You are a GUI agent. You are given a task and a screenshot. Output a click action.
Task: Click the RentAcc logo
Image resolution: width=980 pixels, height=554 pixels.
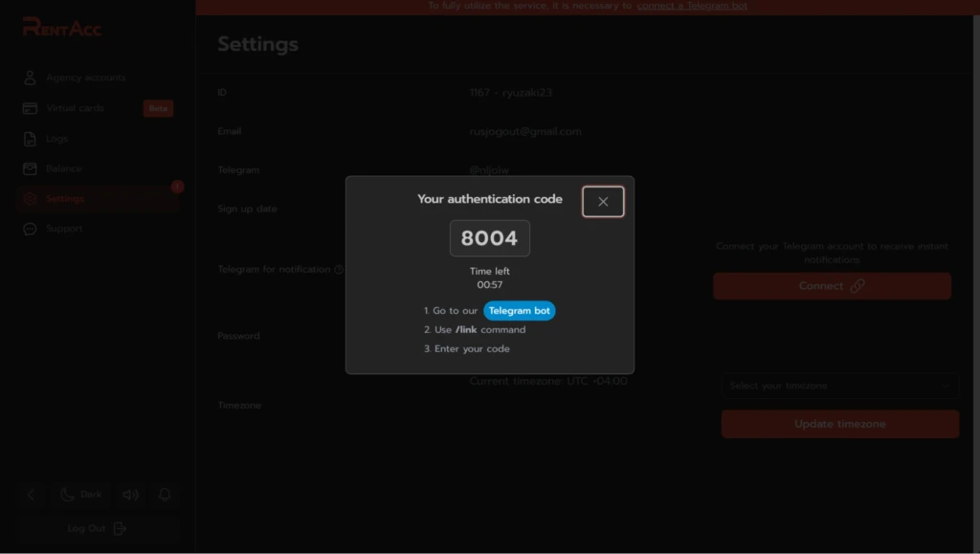62,28
